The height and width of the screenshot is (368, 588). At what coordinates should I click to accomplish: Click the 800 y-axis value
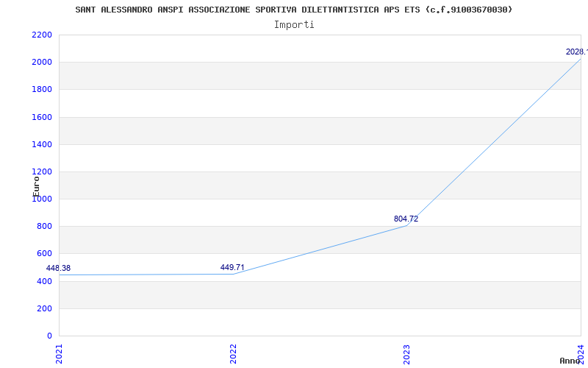click(45, 227)
